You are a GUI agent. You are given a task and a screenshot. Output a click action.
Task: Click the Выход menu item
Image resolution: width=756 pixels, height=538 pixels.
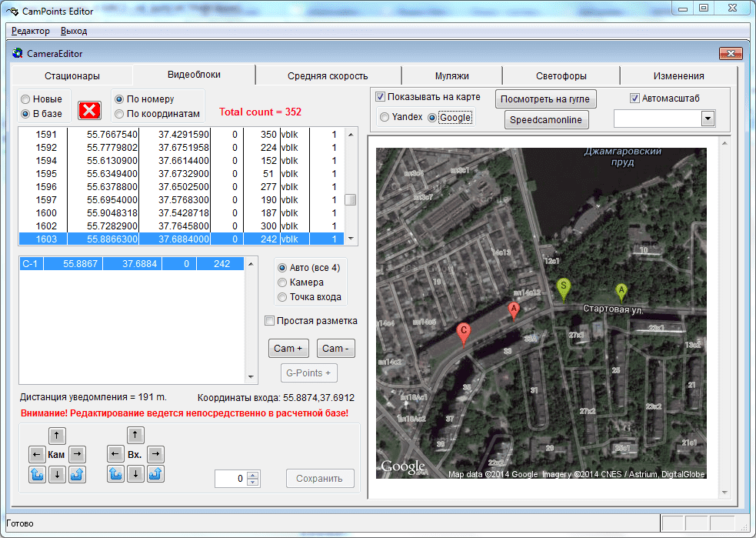click(74, 31)
